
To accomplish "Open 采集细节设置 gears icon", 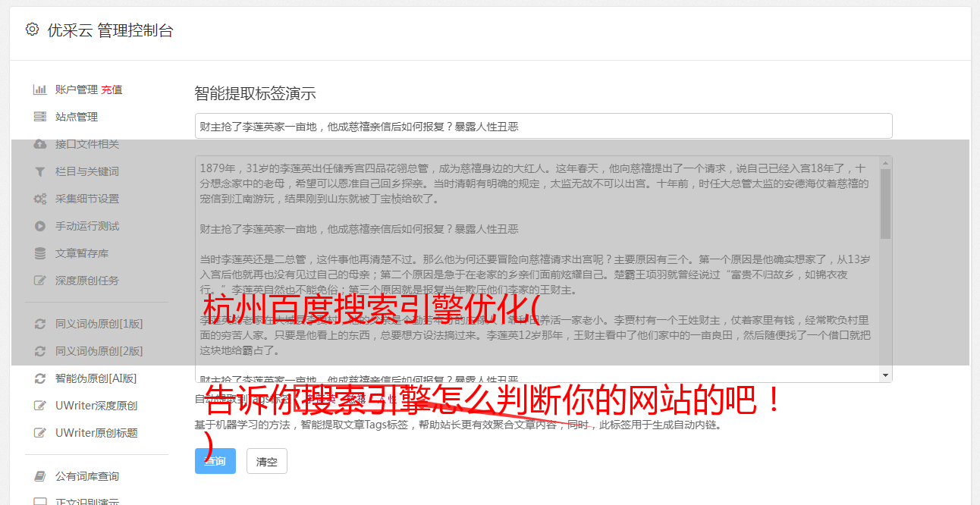I will (x=40, y=199).
